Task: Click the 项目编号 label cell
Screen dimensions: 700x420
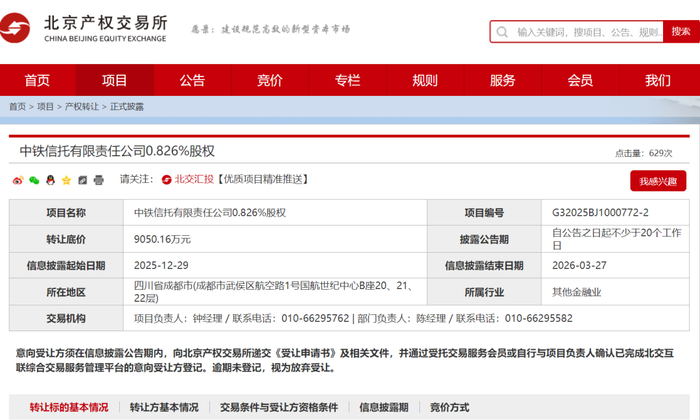Action: coord(484,212)
